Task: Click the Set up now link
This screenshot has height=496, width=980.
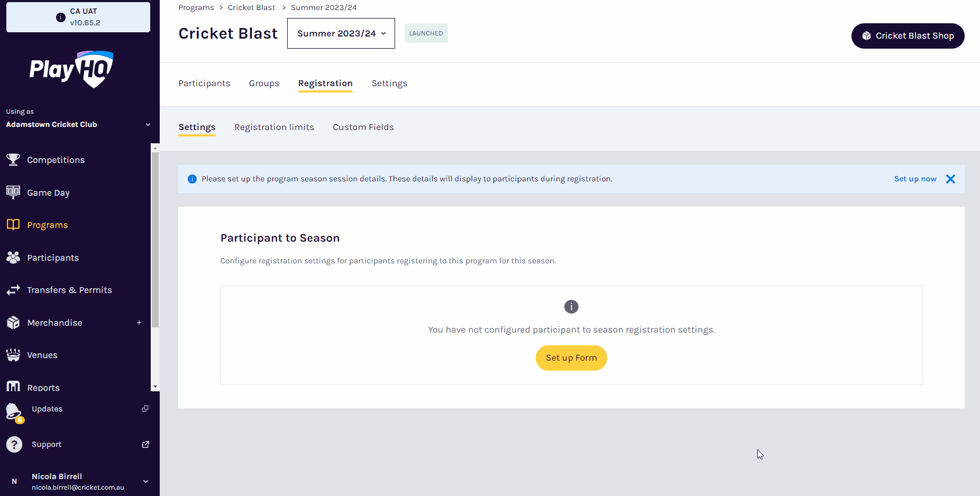Action: pyautogui.click(x=915, y=179)
